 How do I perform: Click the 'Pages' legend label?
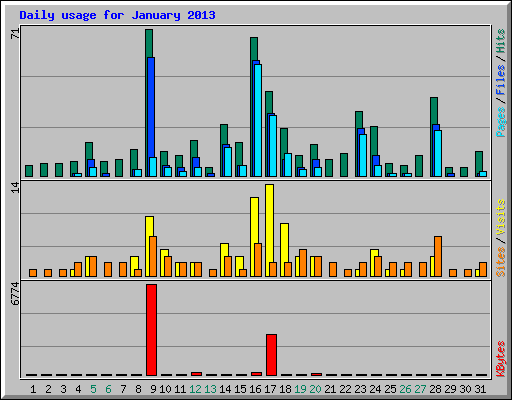[x=500, y=122]
